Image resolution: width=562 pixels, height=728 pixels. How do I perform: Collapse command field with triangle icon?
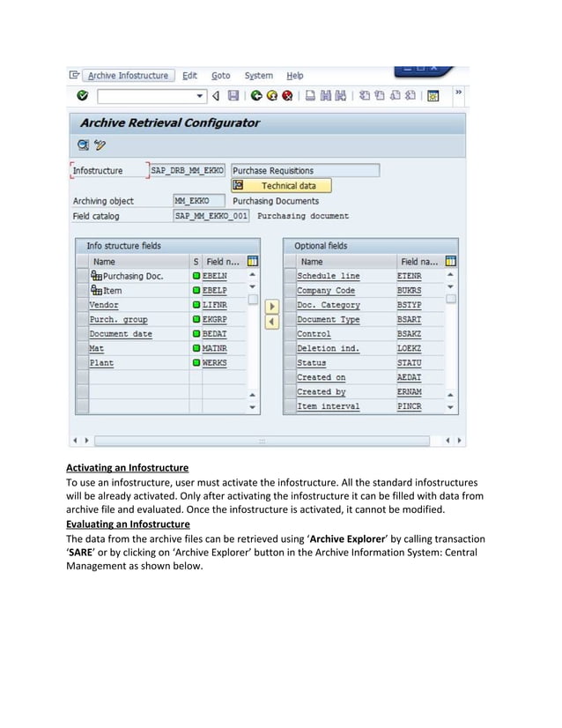pyautogui.click(x=216, y=96)
